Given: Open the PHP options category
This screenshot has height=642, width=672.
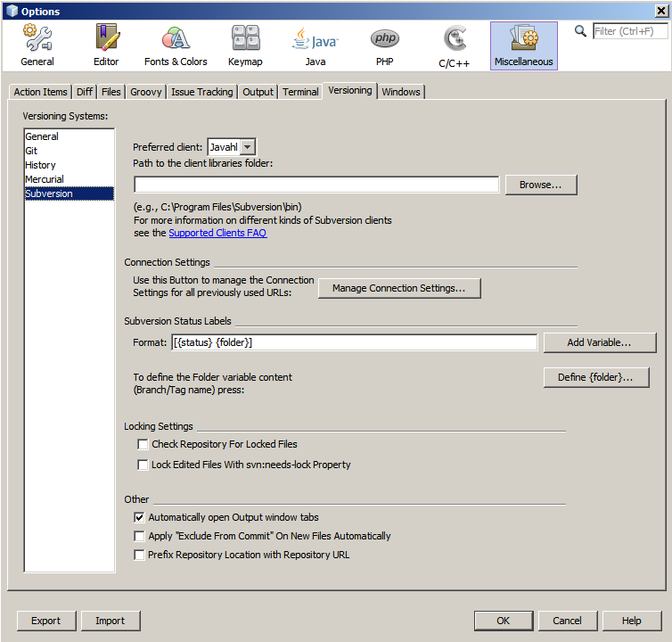Looking at the screenshot, I should [384, 45].
